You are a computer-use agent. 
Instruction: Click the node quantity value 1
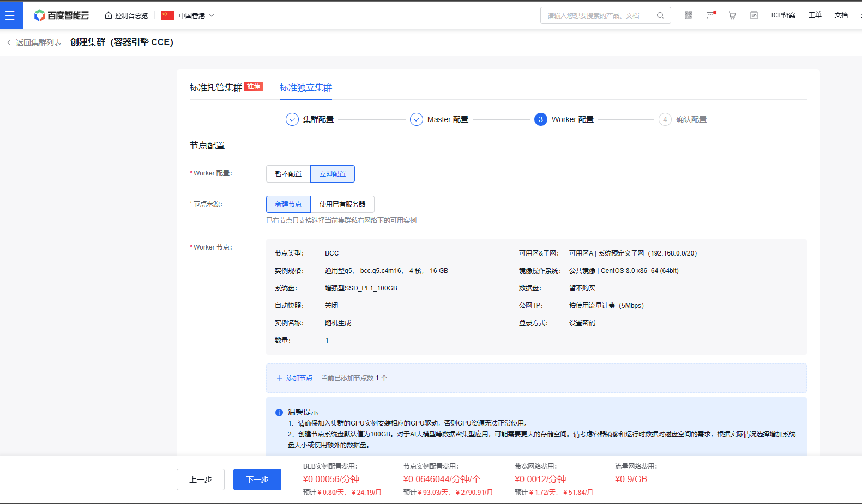(x=327, y=341)
